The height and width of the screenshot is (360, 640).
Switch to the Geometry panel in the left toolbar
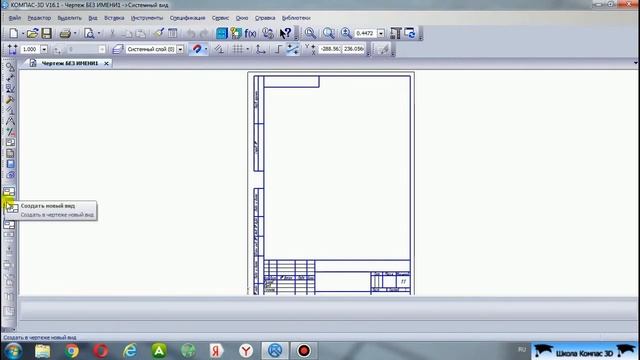tap(10, 67)
